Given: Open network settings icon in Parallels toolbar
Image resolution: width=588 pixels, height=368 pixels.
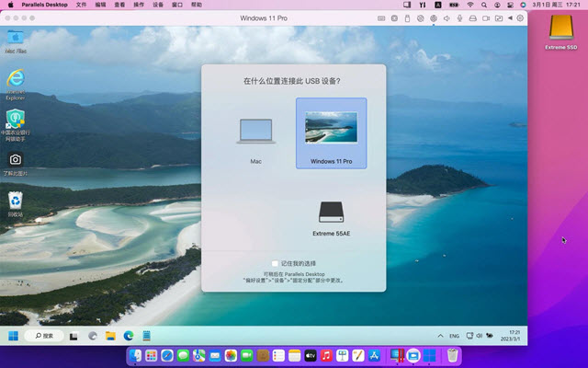Looking at the screenshot, I should 434,18.
